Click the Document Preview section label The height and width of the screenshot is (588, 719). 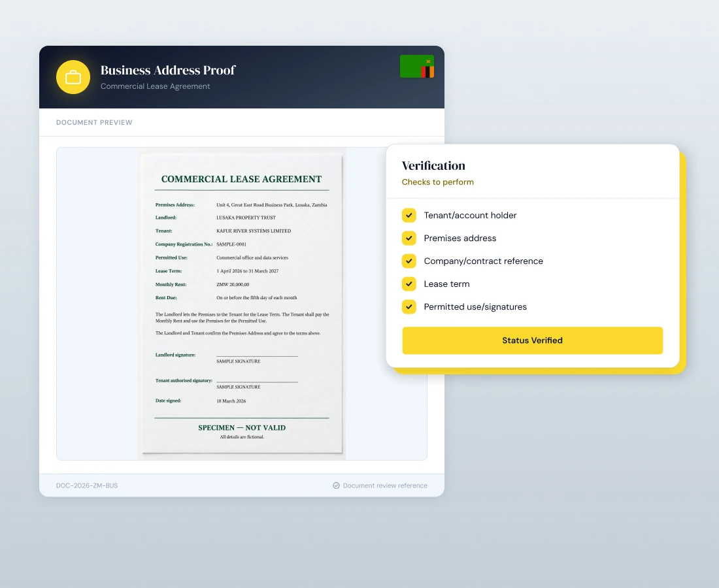click(94, 122)
